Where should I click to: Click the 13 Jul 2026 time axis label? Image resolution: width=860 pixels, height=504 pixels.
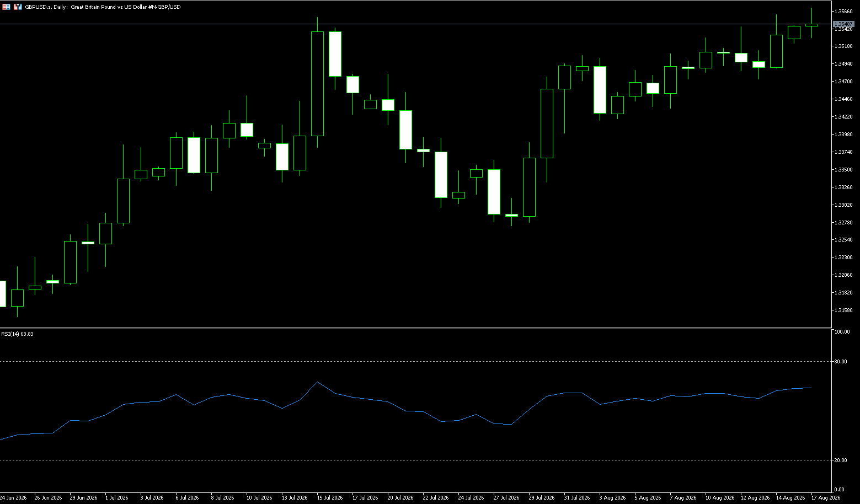(295, 498)
